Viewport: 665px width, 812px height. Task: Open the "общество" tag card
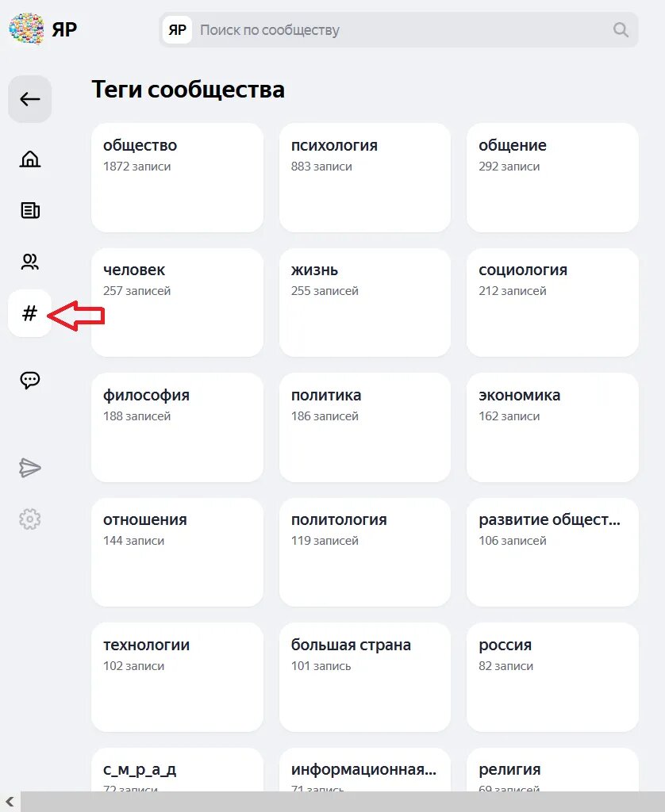click(x=177, y=178)
